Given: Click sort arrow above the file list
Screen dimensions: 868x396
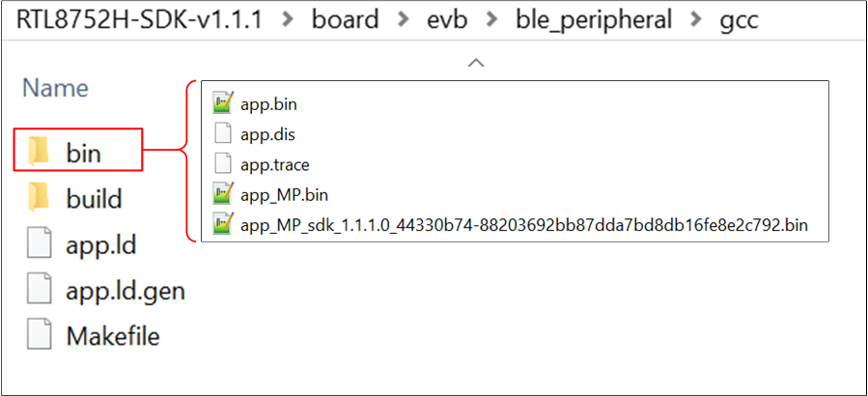Looking at the screenshot, I should click(x=476, y=63).
